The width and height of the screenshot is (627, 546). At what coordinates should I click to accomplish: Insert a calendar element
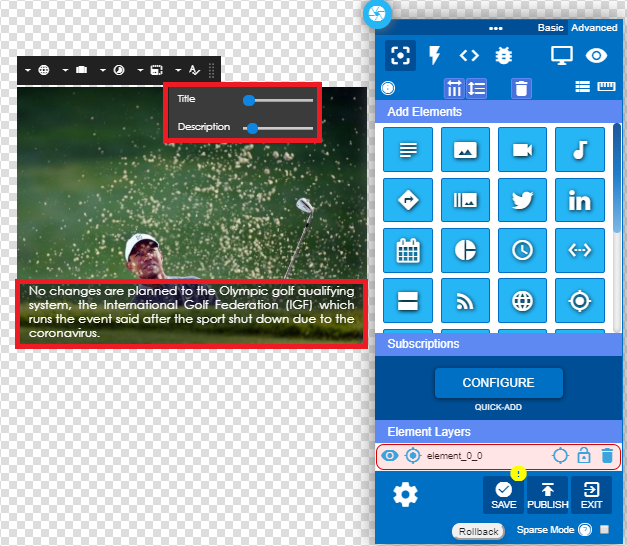coord(408,250)
